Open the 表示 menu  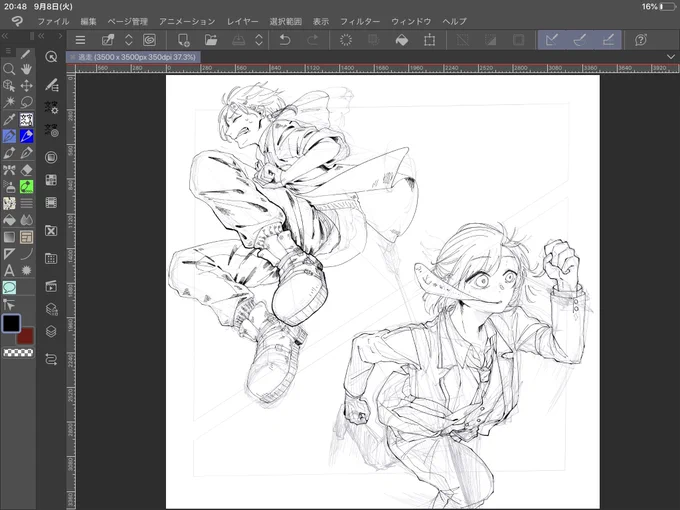click(x=321, y=21)
